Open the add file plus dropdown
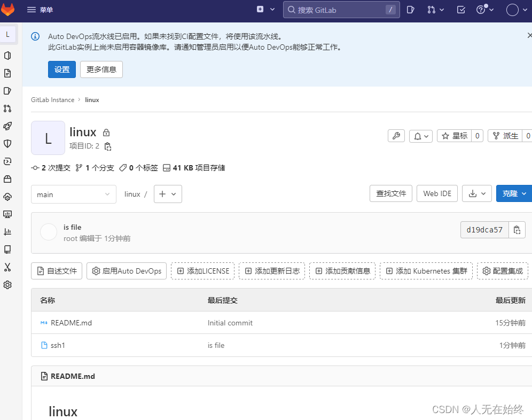The image size is (532, 420). click(168, 194)
